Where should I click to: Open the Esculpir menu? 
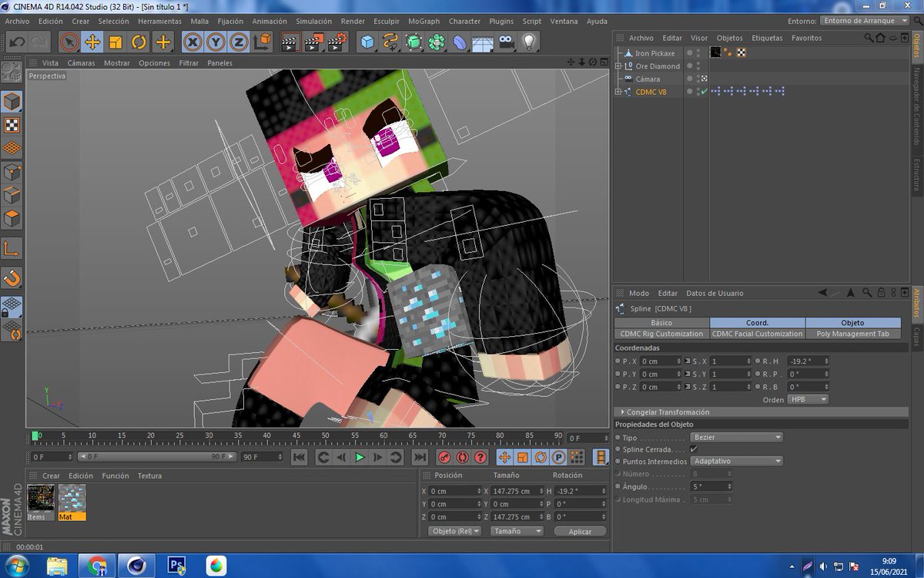click(x=387, y=21)
